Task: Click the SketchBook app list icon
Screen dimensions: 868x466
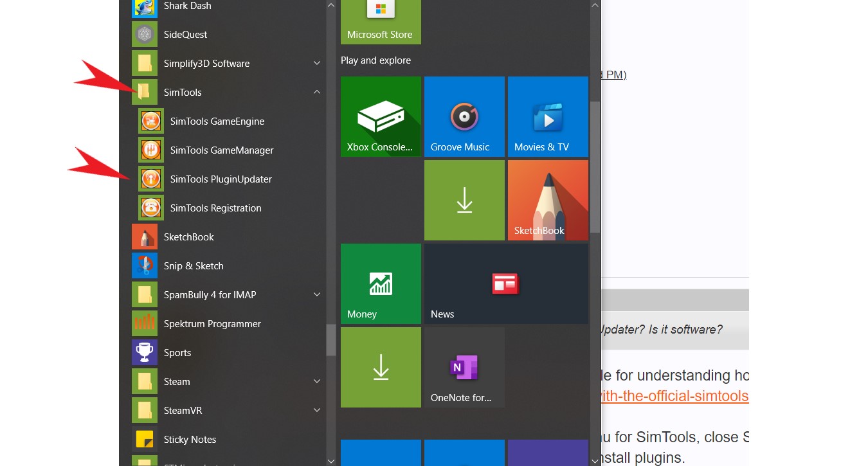Action: coord(145,237)
